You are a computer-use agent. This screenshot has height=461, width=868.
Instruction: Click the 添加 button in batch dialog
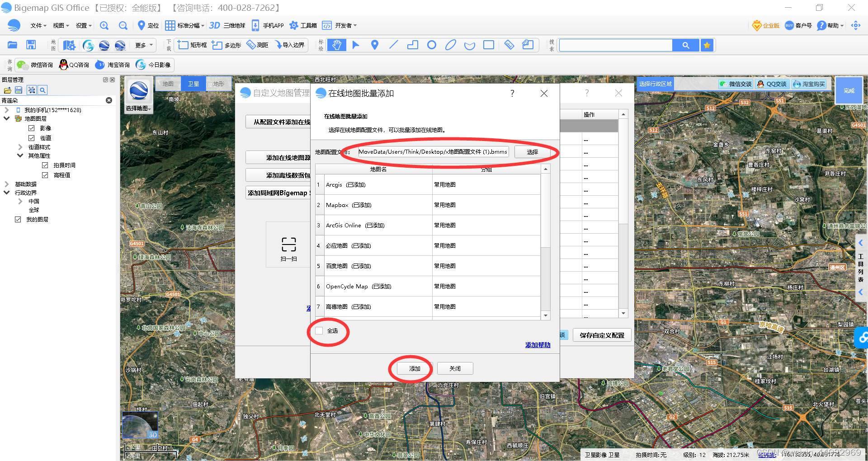click(x=415, y=369)
